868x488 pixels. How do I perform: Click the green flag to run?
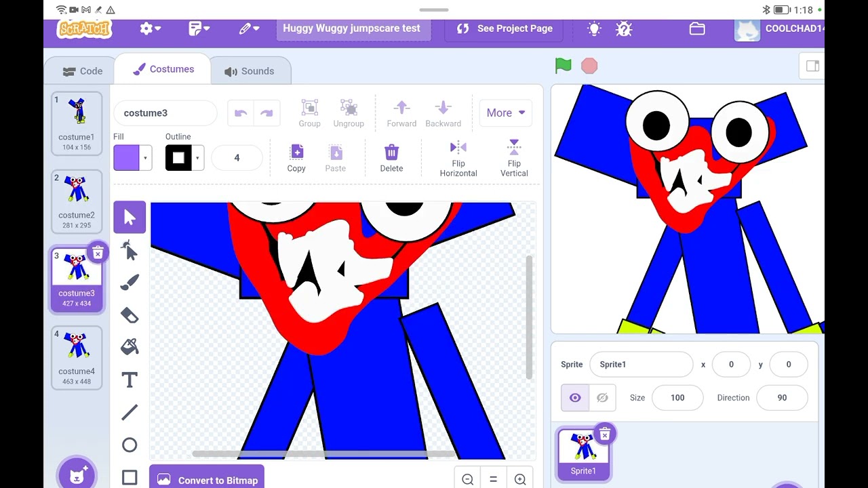pyautogui.click(x=564, y=66)
